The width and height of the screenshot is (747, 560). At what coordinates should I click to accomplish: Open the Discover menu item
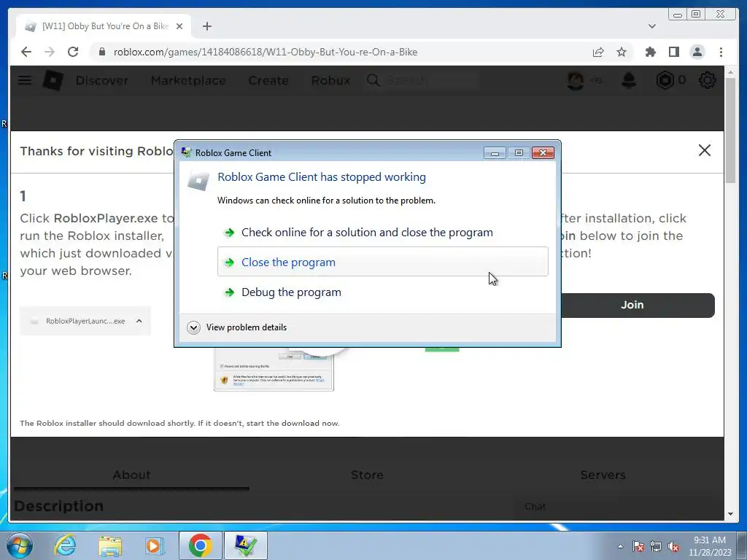tap(102, 80)
